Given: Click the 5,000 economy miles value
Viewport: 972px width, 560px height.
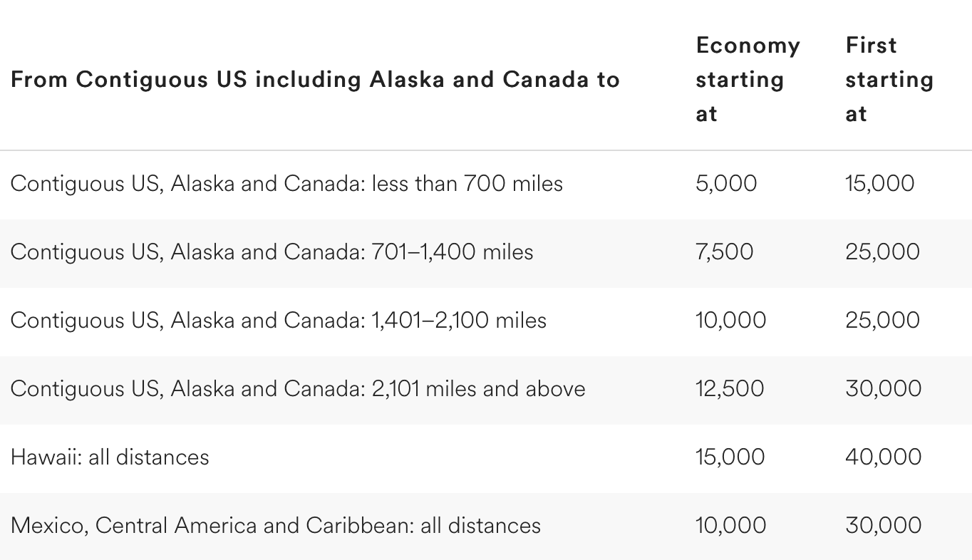Looking at the screenshot, I should click(x=726, y=184).
